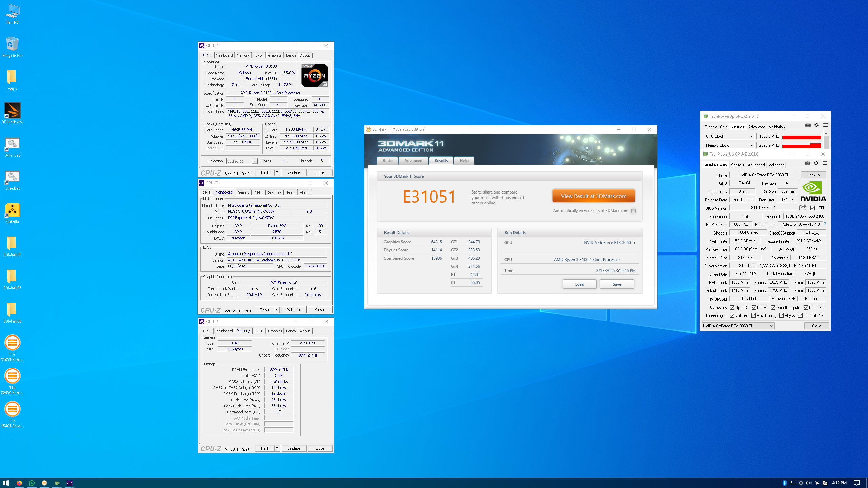Viewport: 868px width, 488px height.
Task: Click the Memory Clock red sensor graph
Action: click(801, 145)
